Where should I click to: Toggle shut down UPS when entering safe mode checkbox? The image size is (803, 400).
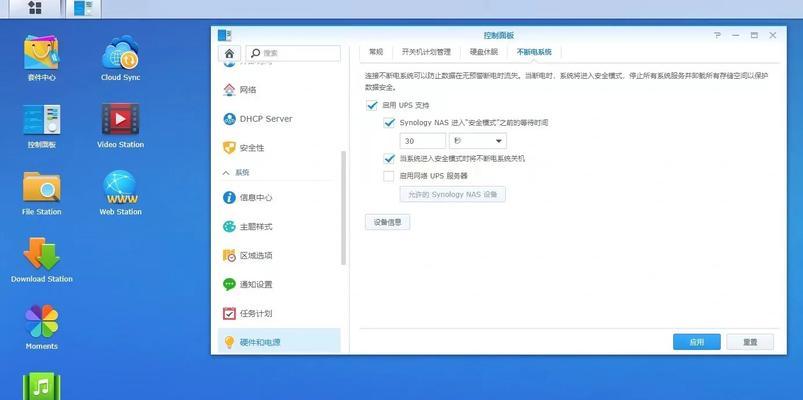tap(390, 159)
